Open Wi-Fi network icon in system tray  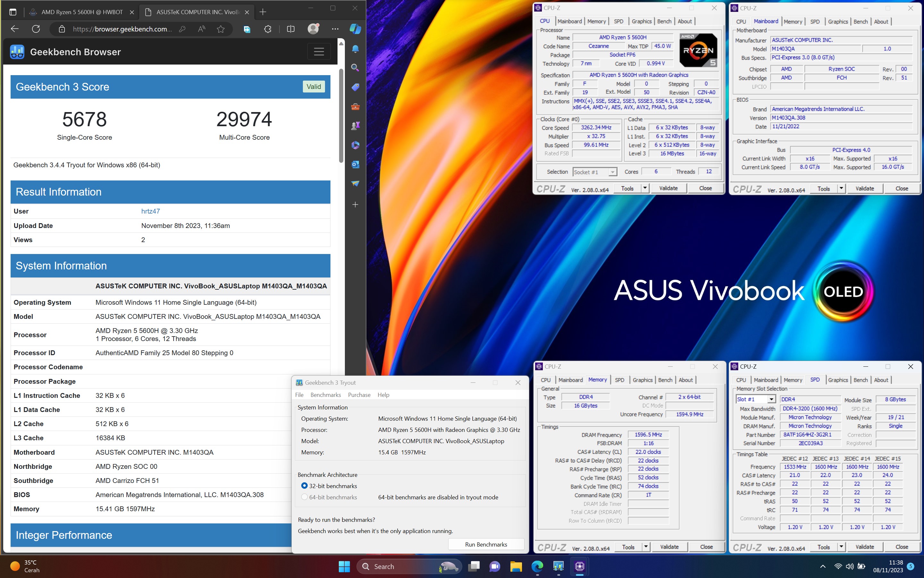(838, 566)
